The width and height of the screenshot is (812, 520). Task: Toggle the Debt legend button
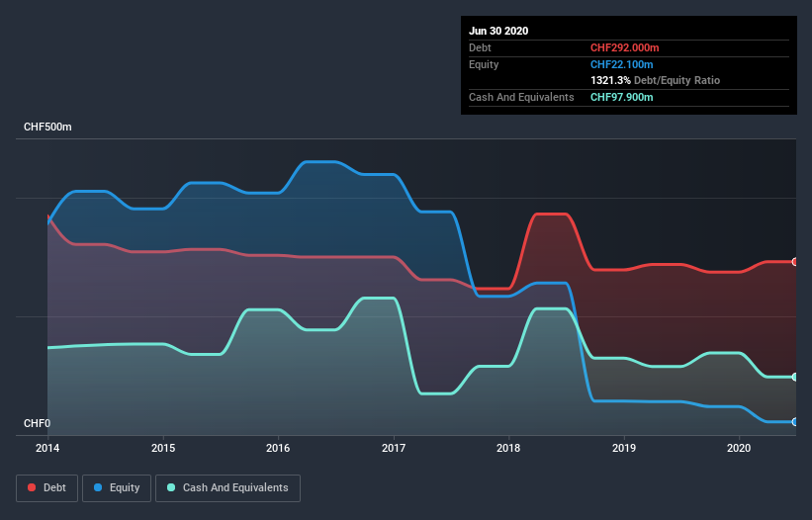pyautogui.click(x=47, y=488)
